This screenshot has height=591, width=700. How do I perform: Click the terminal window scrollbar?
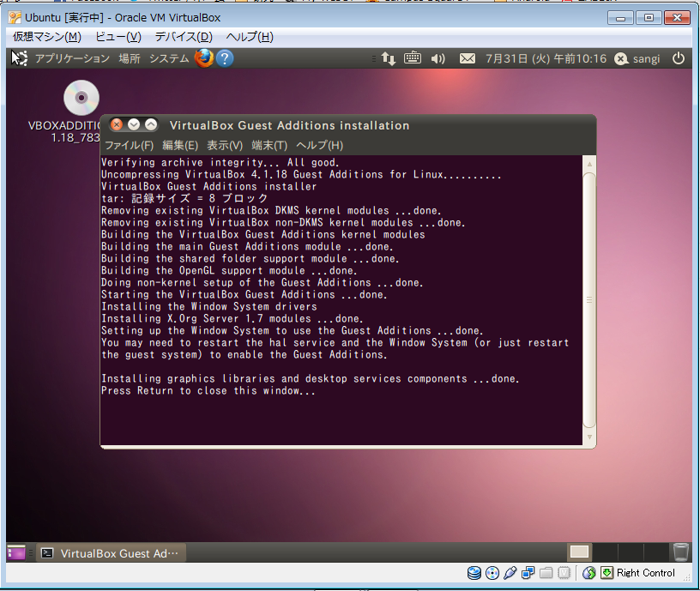(x=588, y=300)
